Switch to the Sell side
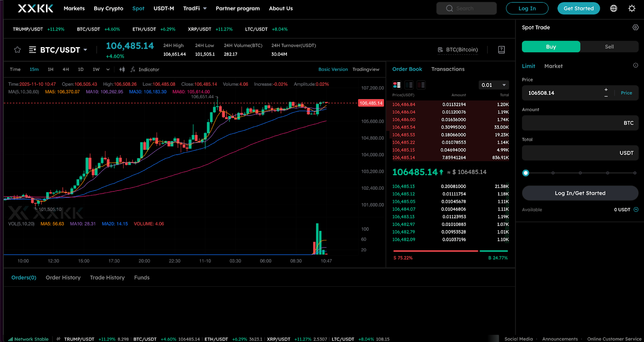The image size is (644, 342). point(609,47)
